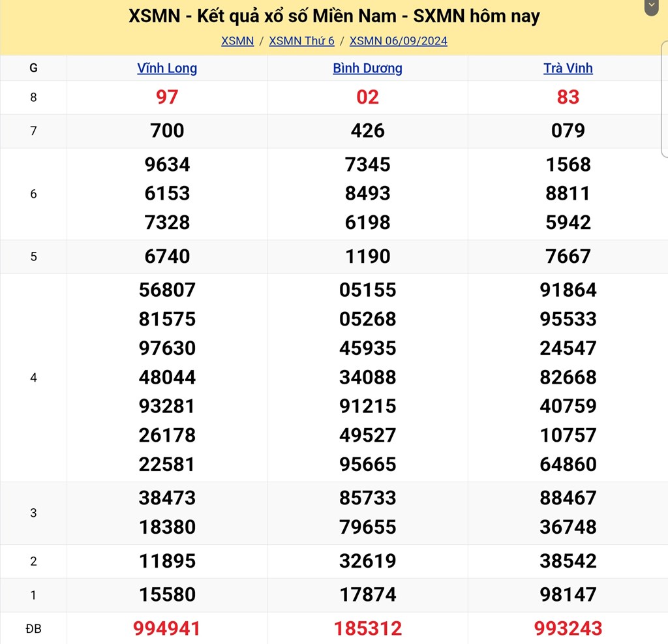This screenshot has width=668, height=644.
Task: Open the Trà Vinh province link
Action: pos(568,68)
